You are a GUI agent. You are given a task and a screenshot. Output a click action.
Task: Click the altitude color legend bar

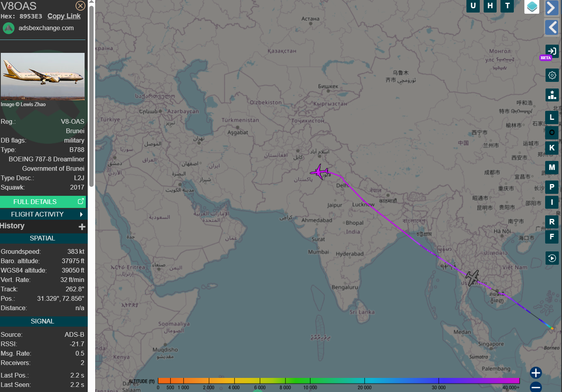(x=339, y=381)
